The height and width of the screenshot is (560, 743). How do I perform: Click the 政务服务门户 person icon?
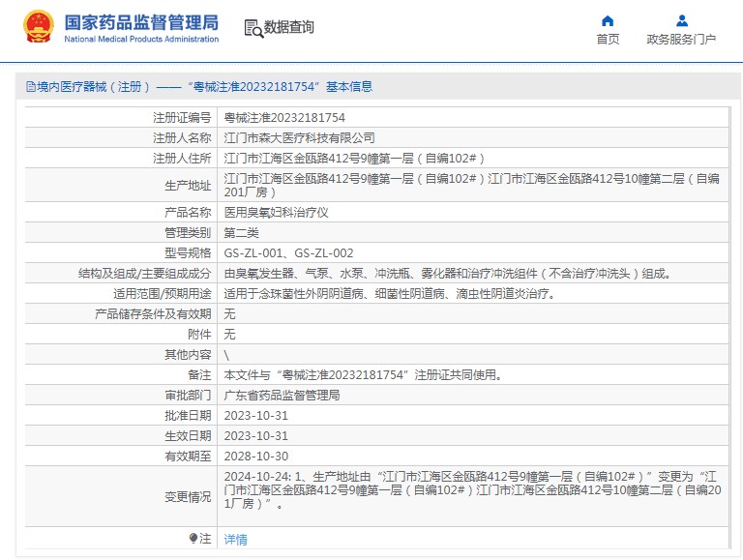(681, 20)
